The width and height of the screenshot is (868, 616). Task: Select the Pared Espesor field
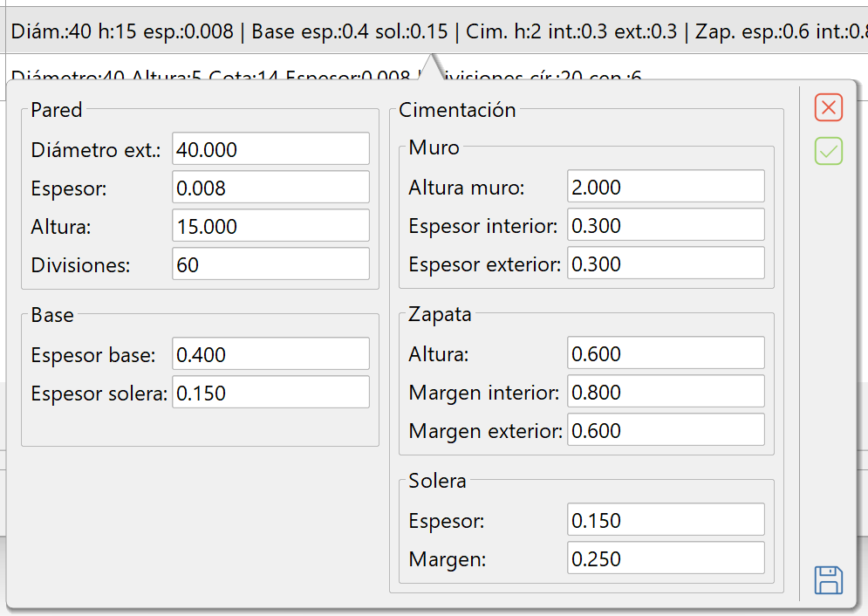point(270,188)
